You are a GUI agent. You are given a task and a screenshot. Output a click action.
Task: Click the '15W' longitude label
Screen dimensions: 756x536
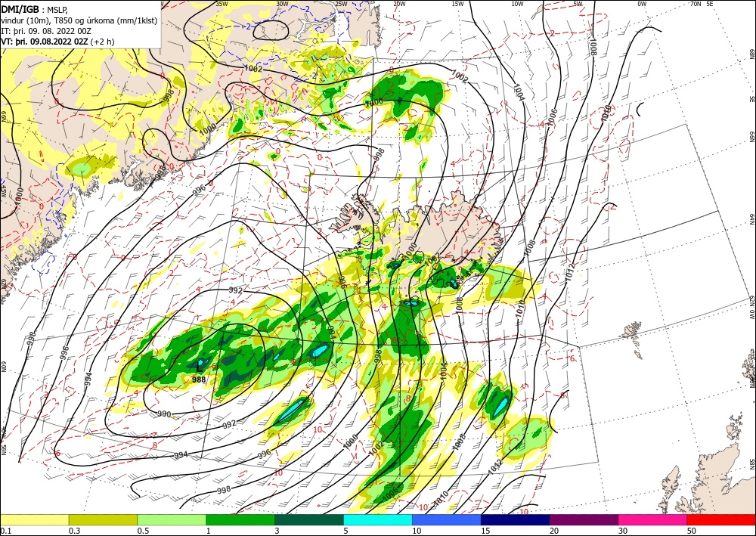(457, 4)
